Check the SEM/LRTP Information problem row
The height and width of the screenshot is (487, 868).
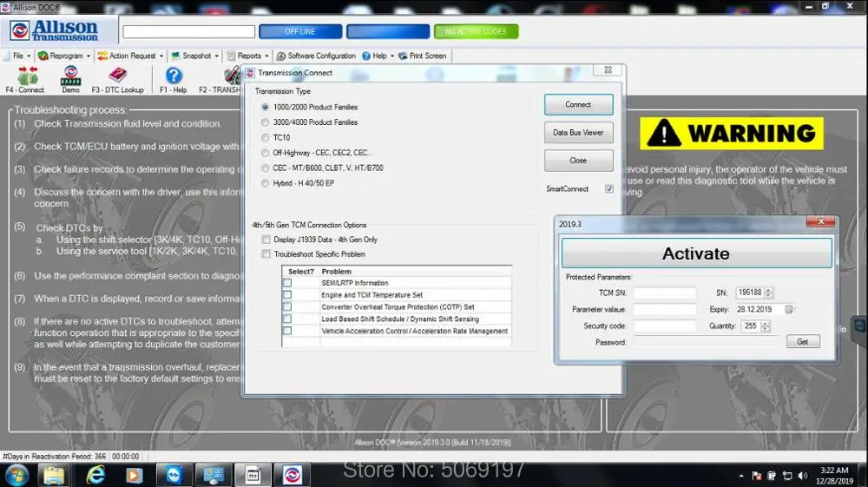click(x=287, y=283)
